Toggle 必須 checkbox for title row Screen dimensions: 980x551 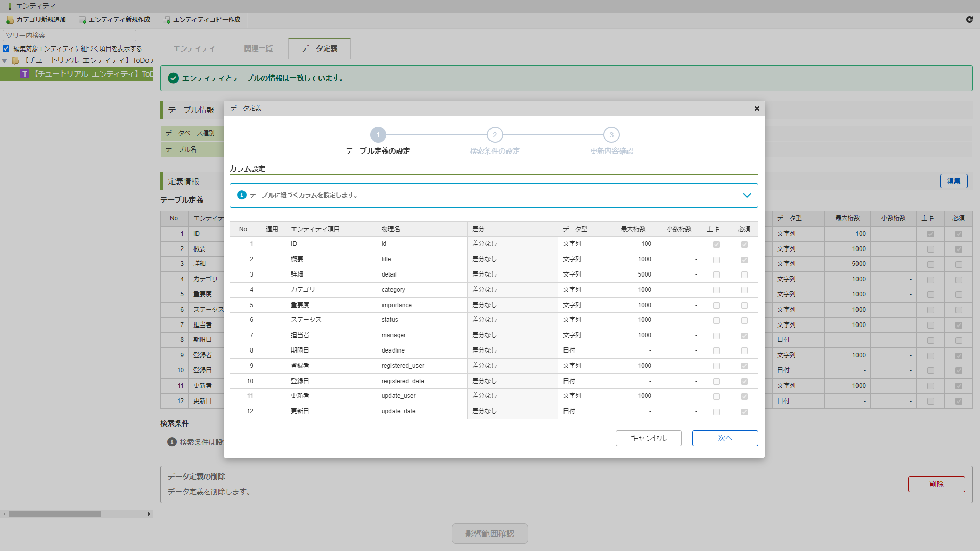pyautogui.click(x=744, y=260)
